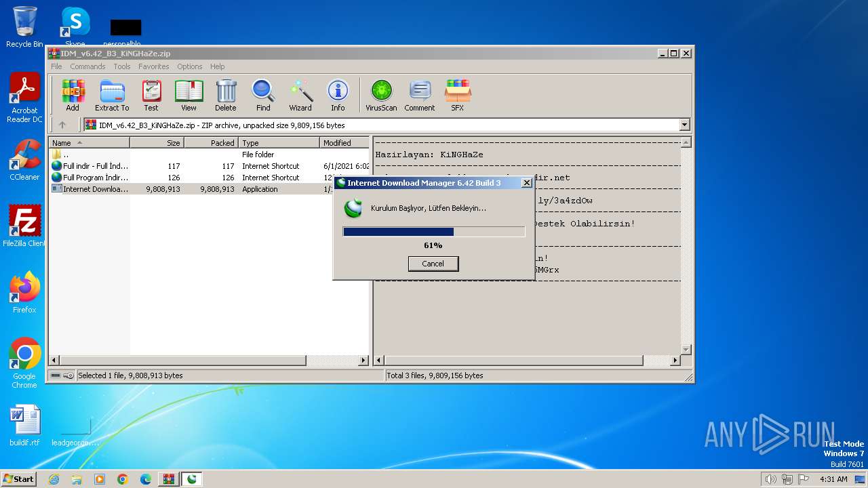Image resolution: width=868 pixels, height=488 pixels.
Task: Open the Acrobat Reader DC desktop shortcut
Action: [24, 98]
